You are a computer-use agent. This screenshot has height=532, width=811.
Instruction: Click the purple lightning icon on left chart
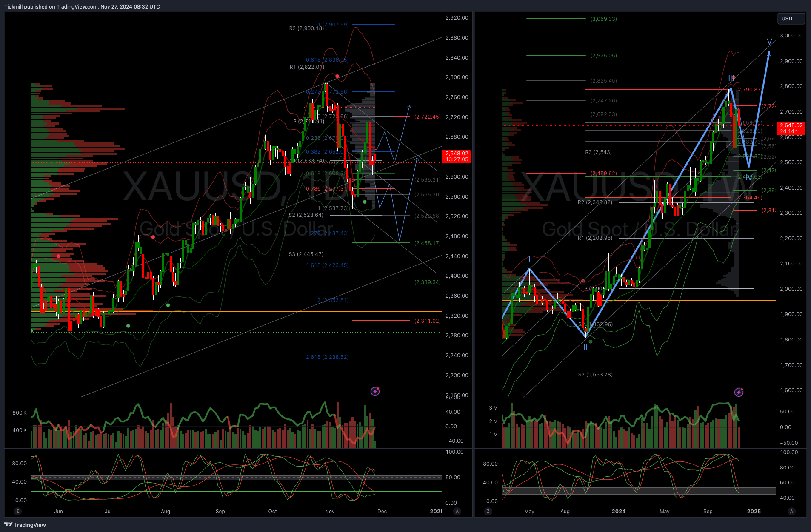[375, 391]
